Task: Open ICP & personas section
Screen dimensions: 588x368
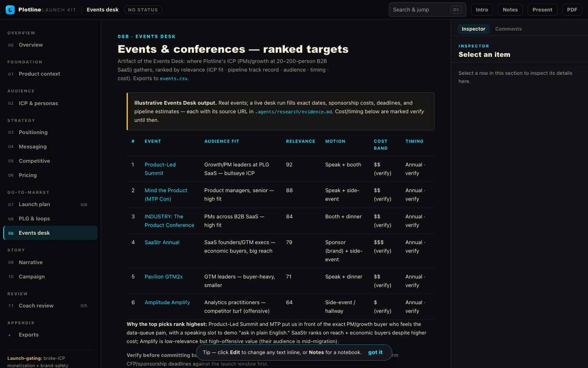Action: tap(50, 103)
